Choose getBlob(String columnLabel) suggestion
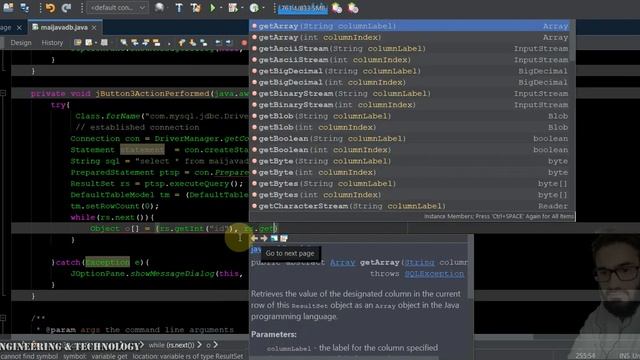The height and width of the screenshot is (360, 640). pos(409,116)
